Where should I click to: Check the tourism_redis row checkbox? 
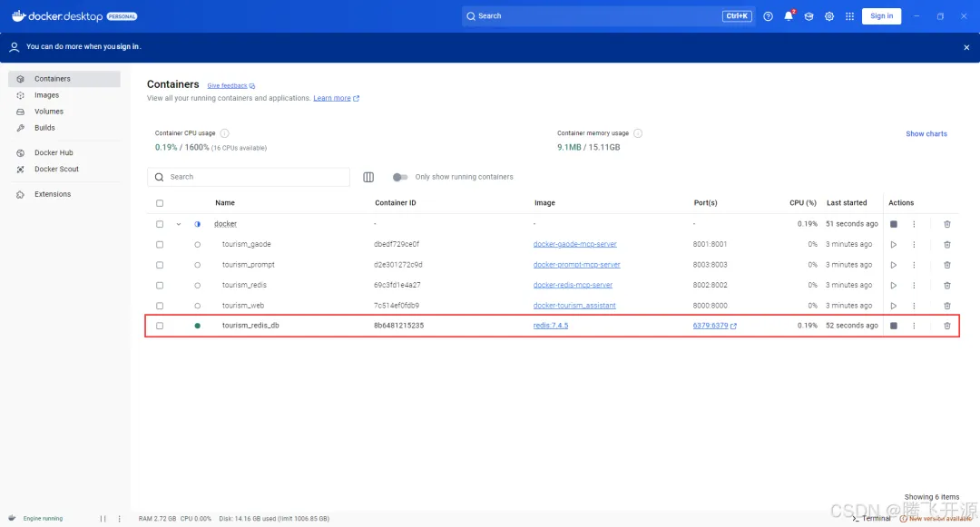click(160, 286)
